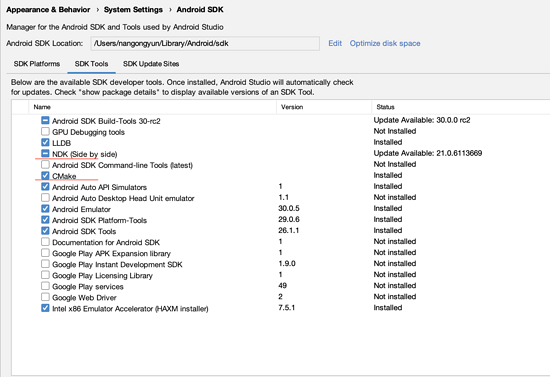The height and width of the screenshot is (377, 550).
Task: Click the Android SDK Location path field
Action: [205, 43]
